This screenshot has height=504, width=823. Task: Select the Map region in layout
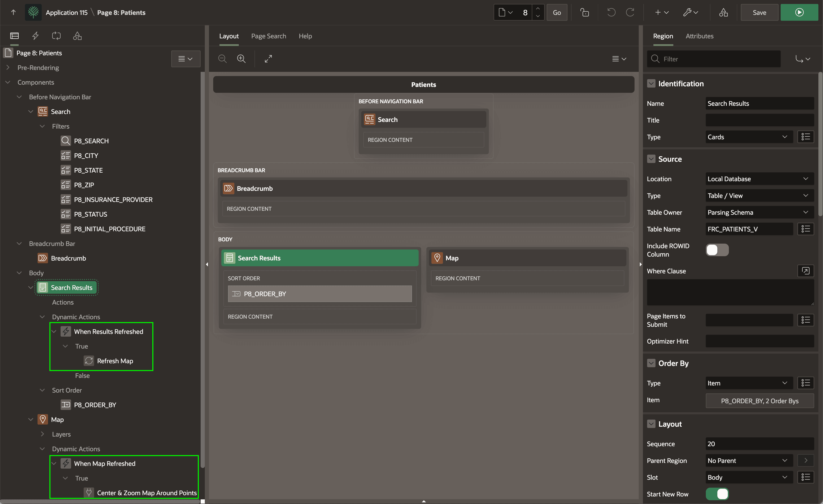pyautogui.click(x=527, y=258)
